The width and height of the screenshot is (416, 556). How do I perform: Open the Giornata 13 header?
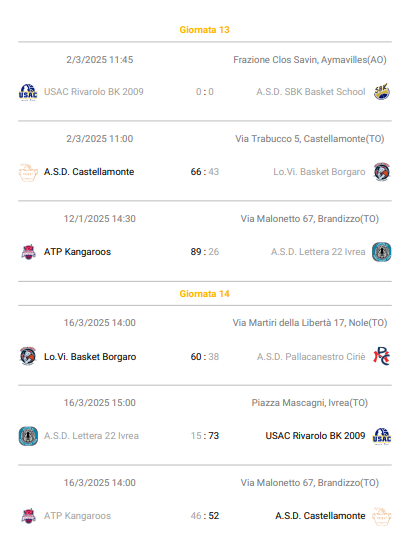(205, 30)
